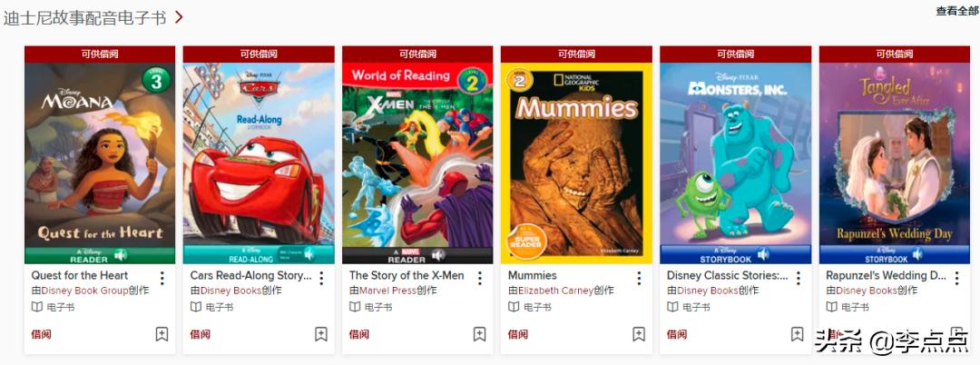Borrow the Mummies ebook via 借阅
The width and height of the screenshot is (980, 365).
coord(518,334)
